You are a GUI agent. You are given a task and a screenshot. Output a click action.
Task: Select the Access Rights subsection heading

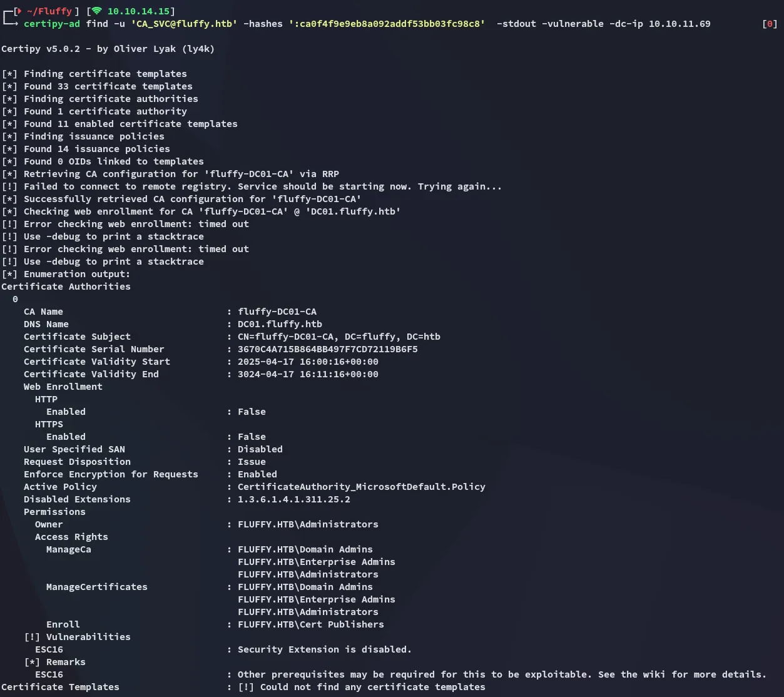pyautogui.click(x=71, y=537)
